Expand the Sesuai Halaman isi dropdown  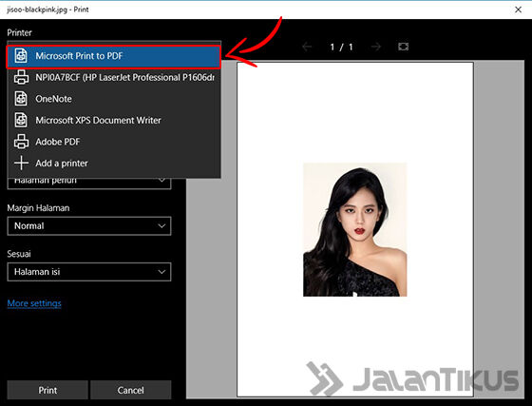[89, 272]
